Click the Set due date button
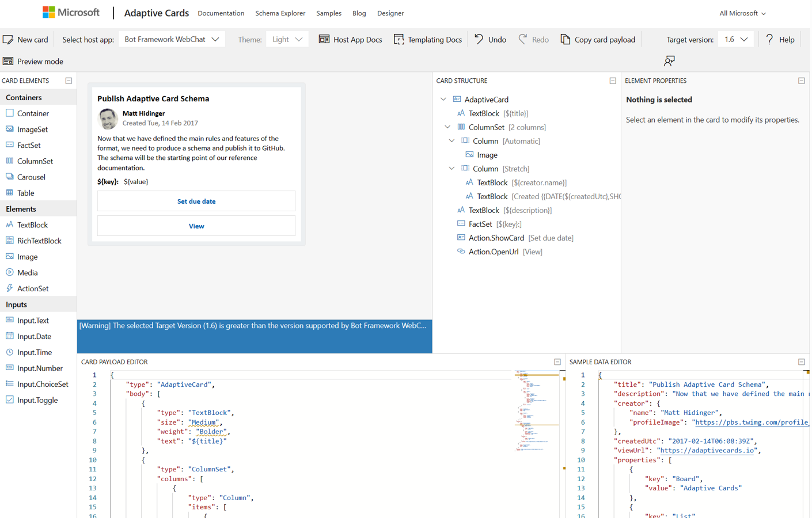This screenshot has height=518, width=812. click(x=196, y=201)
